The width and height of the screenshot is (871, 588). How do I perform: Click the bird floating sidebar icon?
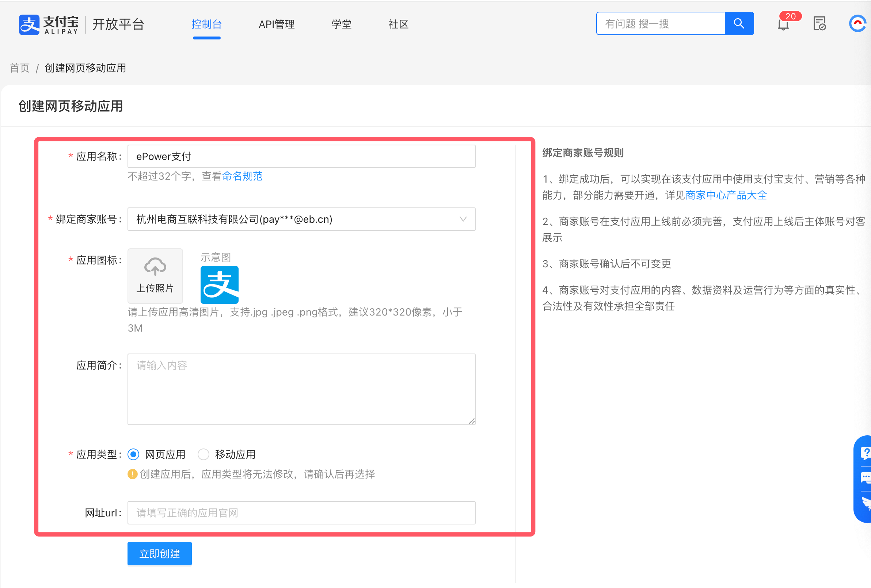pos(866,503)
